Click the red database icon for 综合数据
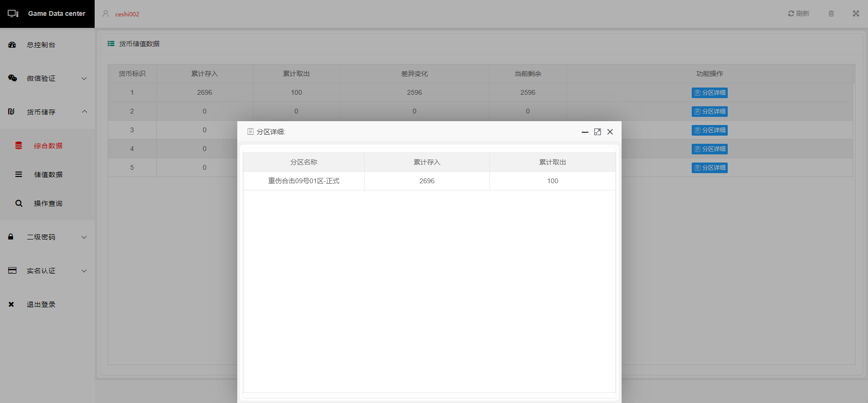The width and height of the screenshot is (868, 403). pyautogui.click(x=19, y=145)
